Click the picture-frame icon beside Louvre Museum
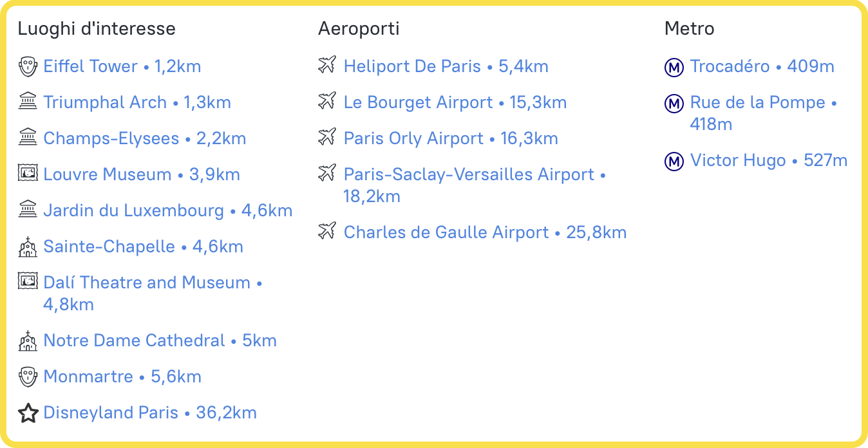 tap(28, 174)
